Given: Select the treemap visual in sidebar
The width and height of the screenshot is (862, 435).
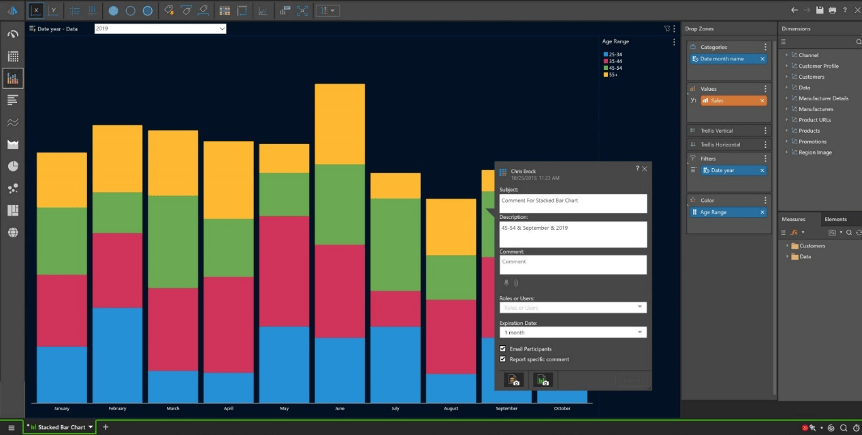Looking at the screenshot, I should point(13,211).
